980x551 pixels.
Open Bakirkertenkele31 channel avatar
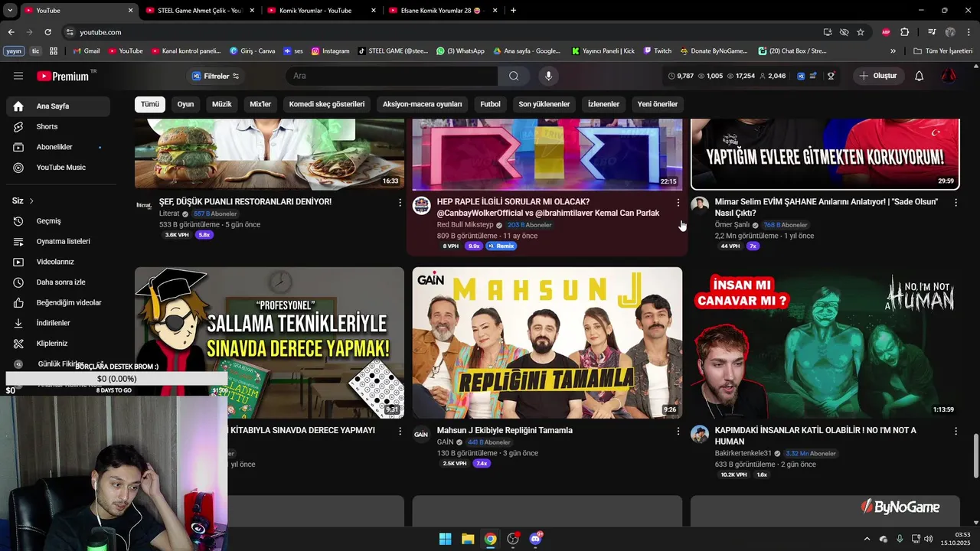click(700, 434)
